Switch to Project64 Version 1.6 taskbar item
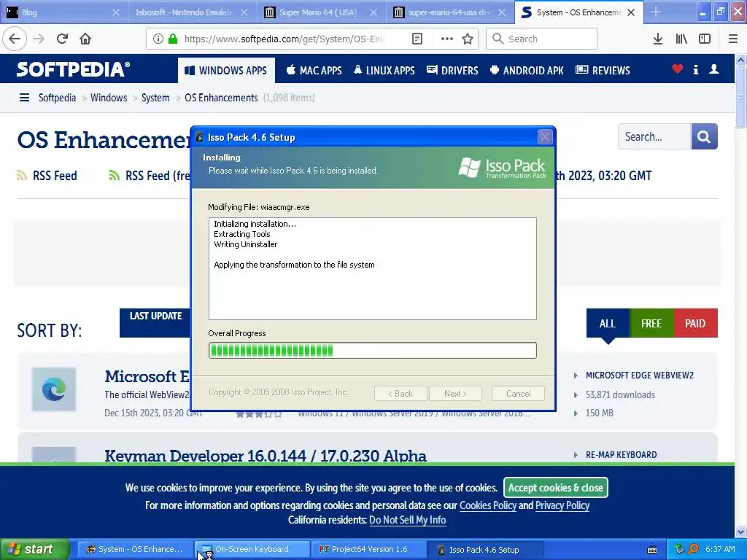 [368, 549]
